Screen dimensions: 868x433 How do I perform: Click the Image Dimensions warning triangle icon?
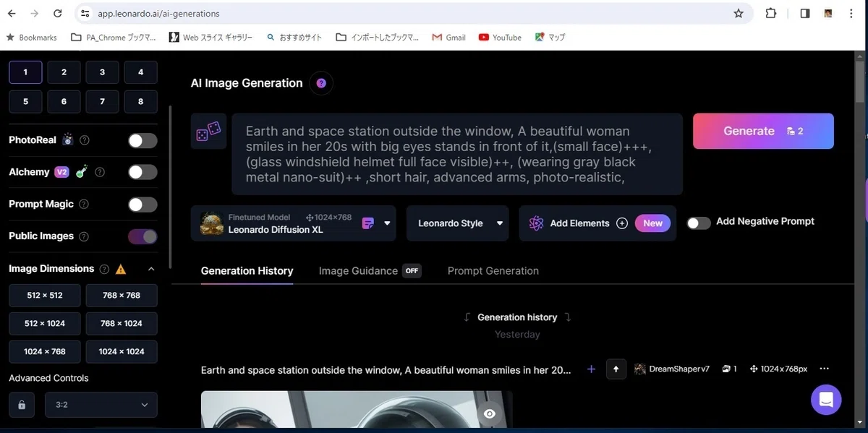(x=121, y=269)
